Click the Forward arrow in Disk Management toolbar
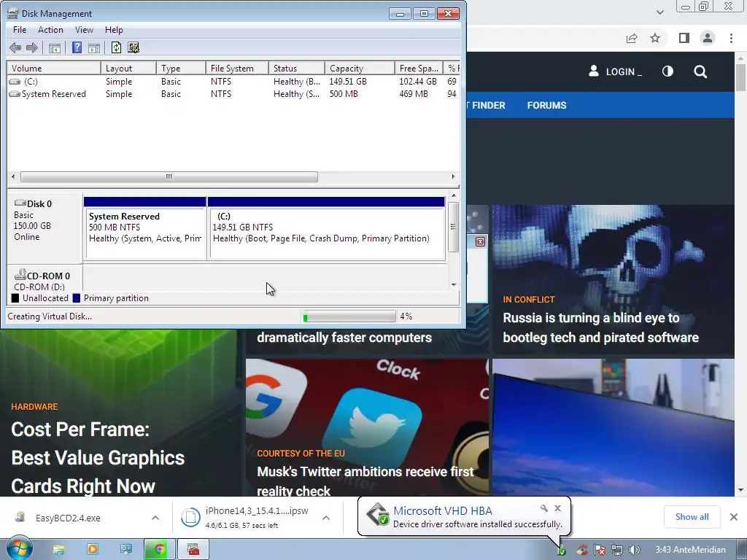The width and height of the screenshot is (747, 560). click(x=32, y=47)
